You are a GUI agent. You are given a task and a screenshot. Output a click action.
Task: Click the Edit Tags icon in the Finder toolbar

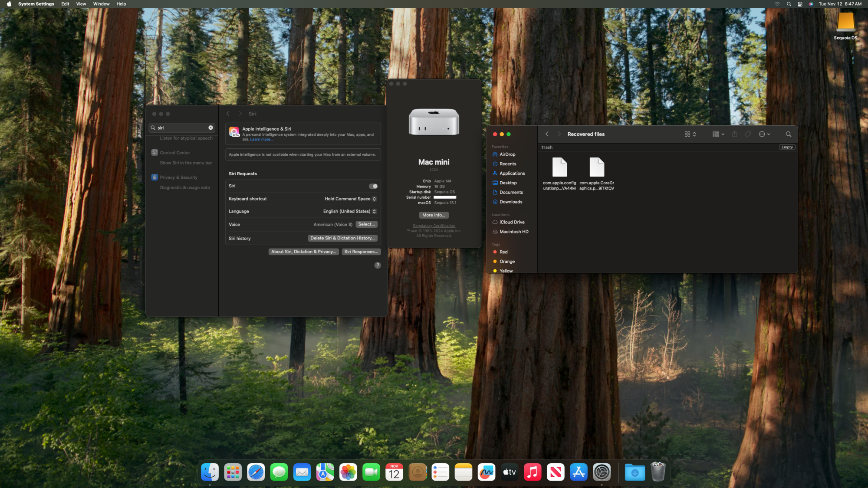[748, 134]
